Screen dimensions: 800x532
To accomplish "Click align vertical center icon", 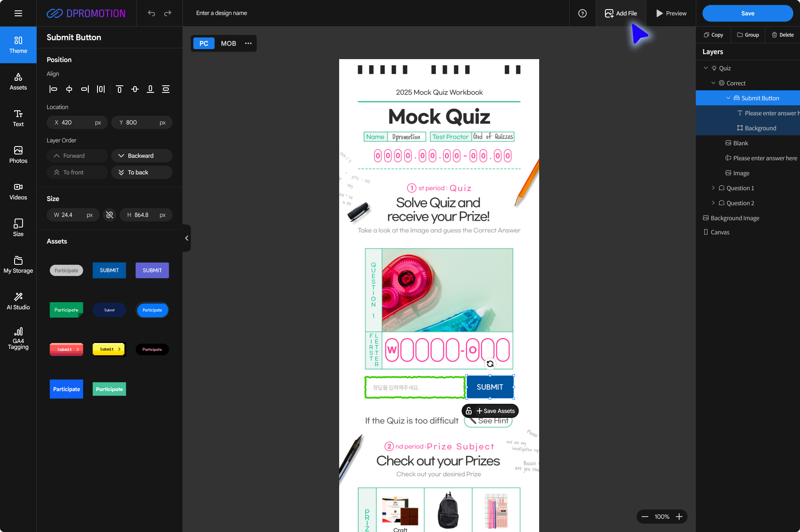I will point(135,89).
